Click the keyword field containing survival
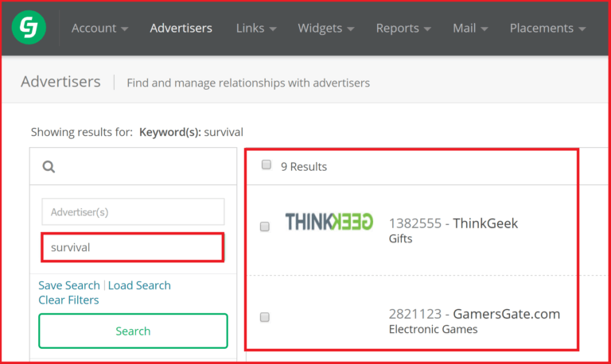Viewport: 611px width, 364px height. 133,247
